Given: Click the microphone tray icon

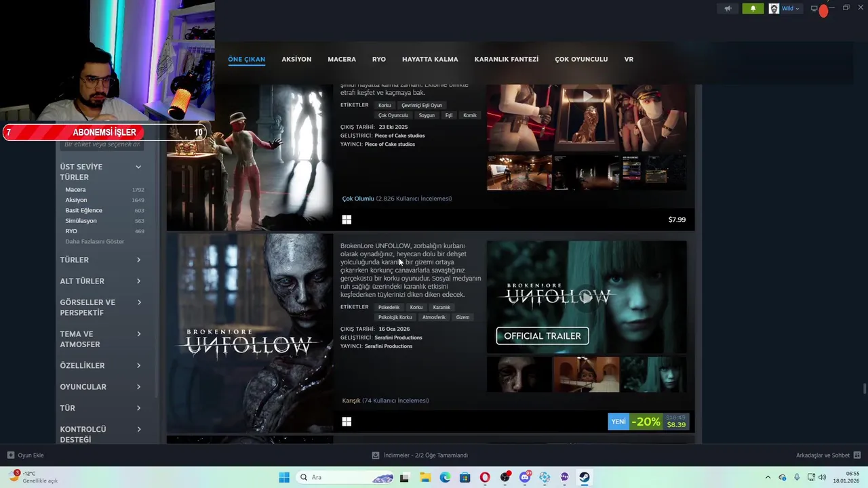Looking at the screenshot, I should point(797,477).
